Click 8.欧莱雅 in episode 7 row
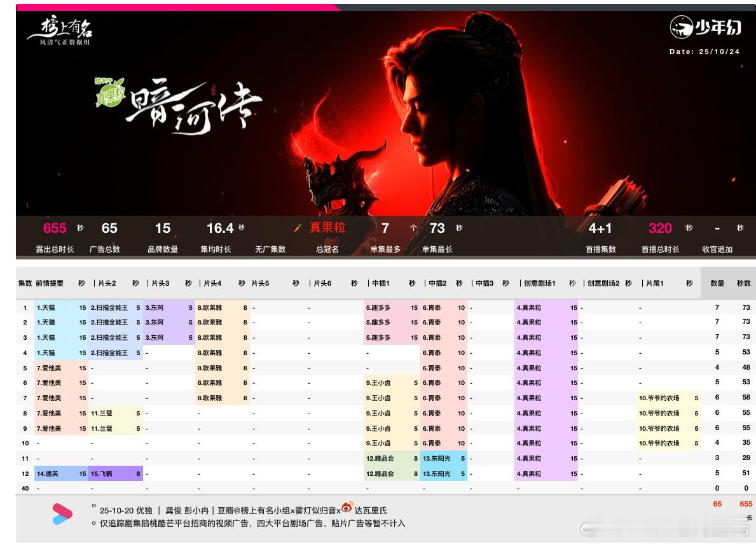756x544 pixels. (x=210, y=398)
